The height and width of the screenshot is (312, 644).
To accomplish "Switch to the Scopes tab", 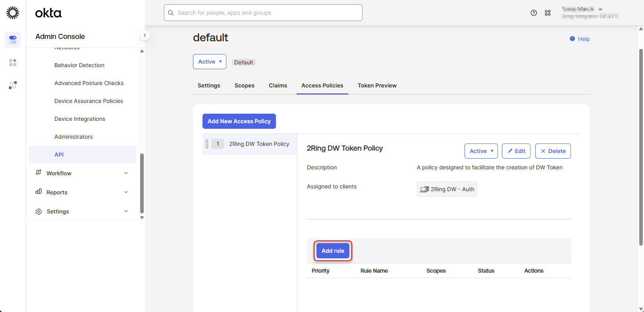I will tap(244, 85).
